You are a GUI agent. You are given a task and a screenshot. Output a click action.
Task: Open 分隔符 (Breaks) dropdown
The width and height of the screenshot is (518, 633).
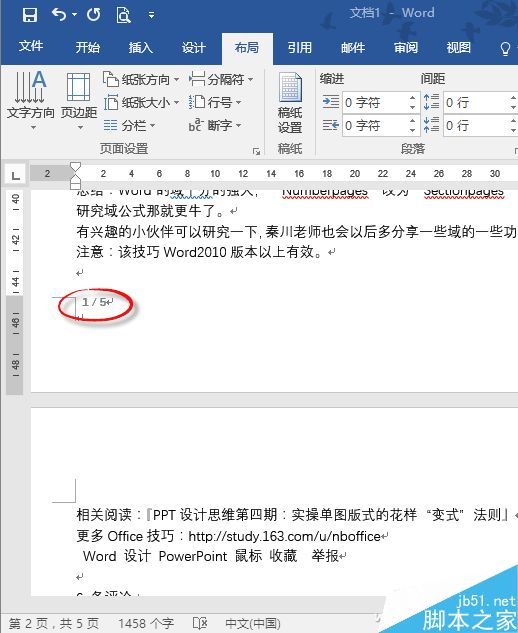[221, 79]
